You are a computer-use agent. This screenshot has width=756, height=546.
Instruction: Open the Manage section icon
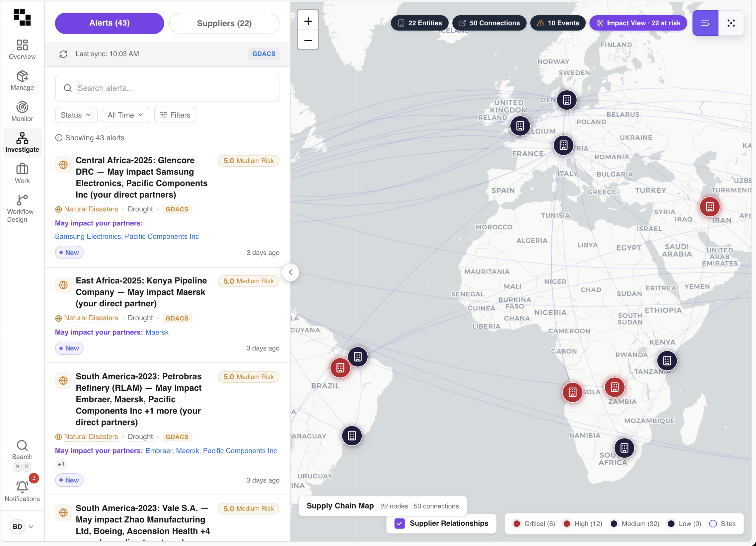point(22,76)
